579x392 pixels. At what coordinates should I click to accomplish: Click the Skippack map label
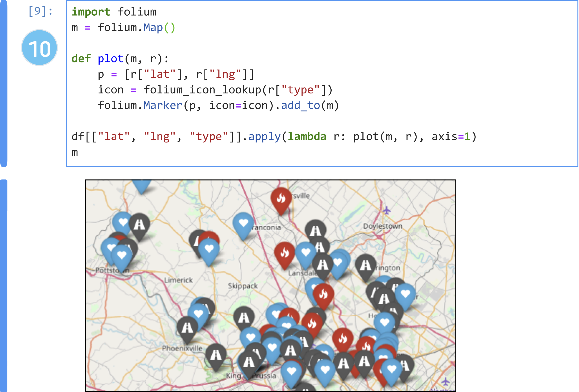[243, 286]
